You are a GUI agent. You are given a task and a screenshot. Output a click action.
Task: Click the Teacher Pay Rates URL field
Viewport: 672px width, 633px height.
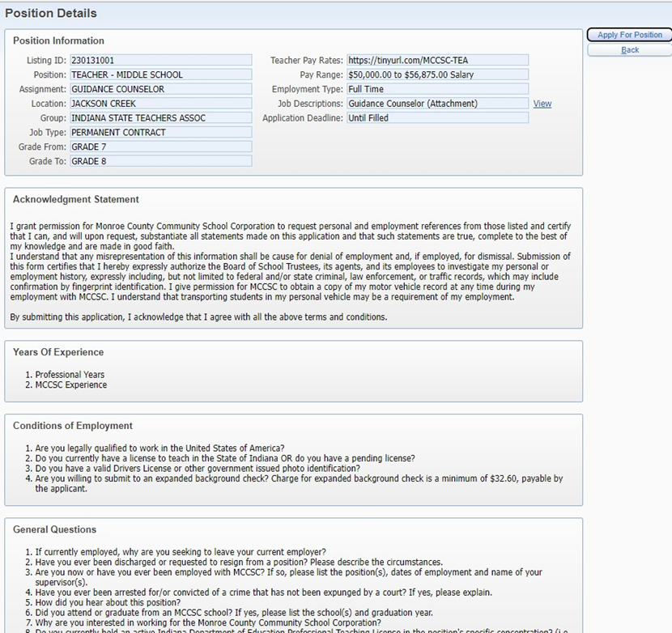[x=437, y=61]
